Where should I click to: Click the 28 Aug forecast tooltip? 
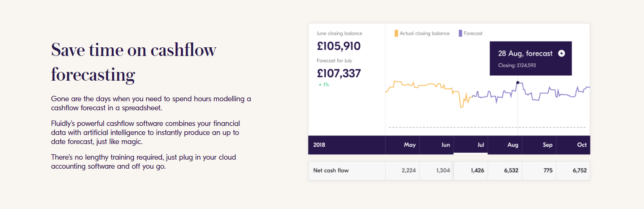tap(530, 58)
